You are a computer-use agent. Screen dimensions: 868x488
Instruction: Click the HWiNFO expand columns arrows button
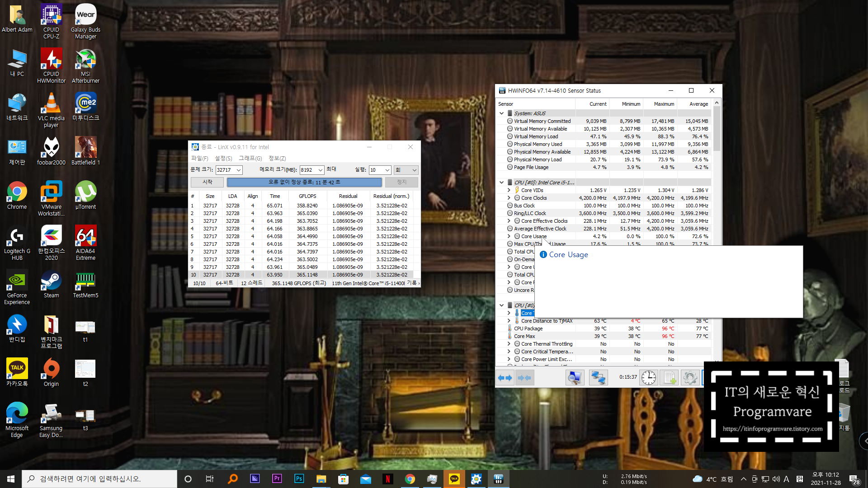tap(505, 378)
